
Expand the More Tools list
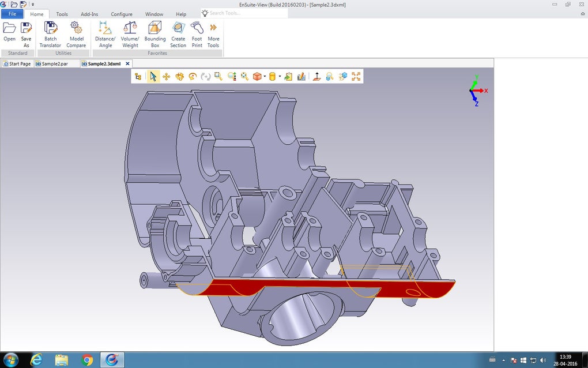[x=213, y=35]
